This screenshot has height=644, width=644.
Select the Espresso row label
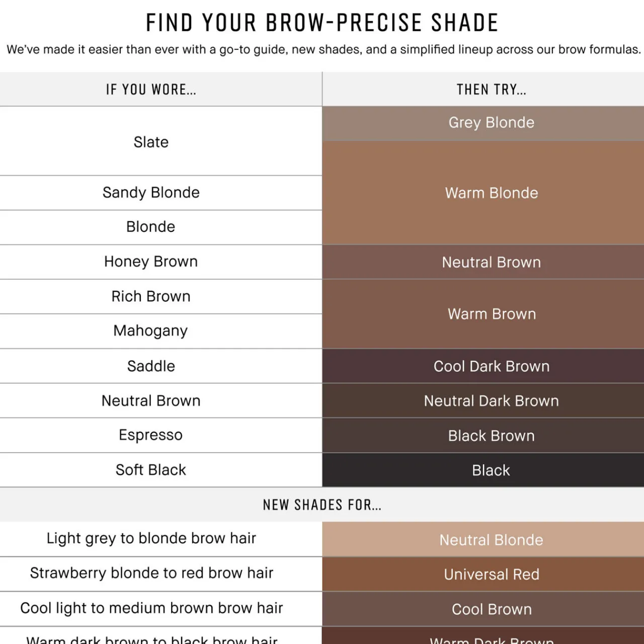[151, 435]
